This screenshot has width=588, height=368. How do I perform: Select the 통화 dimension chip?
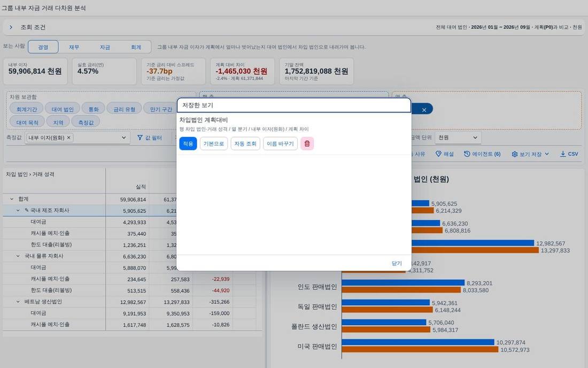click(94, 109)
